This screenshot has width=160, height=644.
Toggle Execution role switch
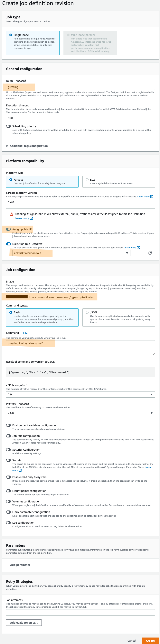click(x=8, y=244)
